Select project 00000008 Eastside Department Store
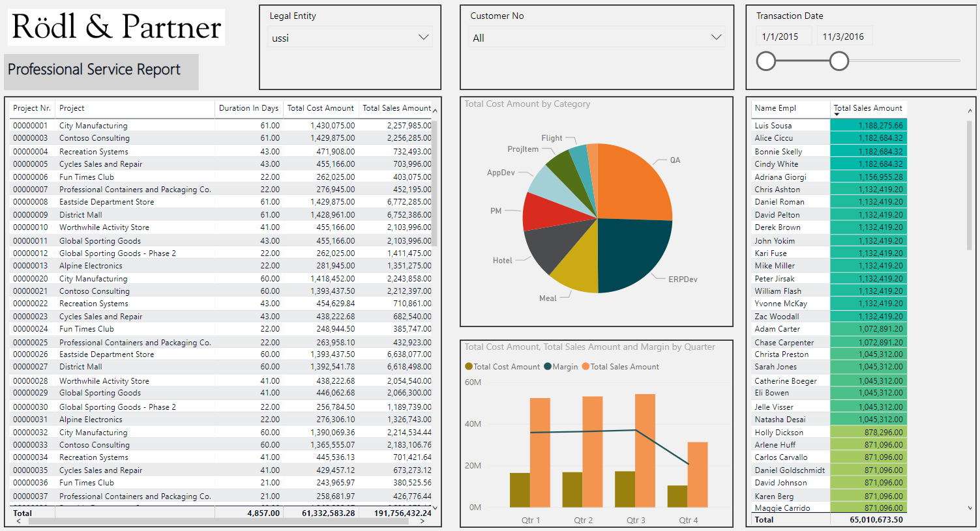This screenshot has width=980, height=531. coord(222,202)
